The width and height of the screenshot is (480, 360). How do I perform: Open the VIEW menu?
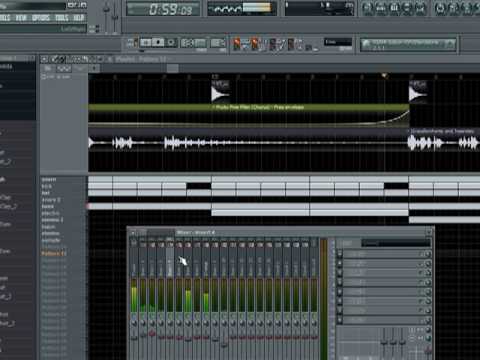coord(21,18)
